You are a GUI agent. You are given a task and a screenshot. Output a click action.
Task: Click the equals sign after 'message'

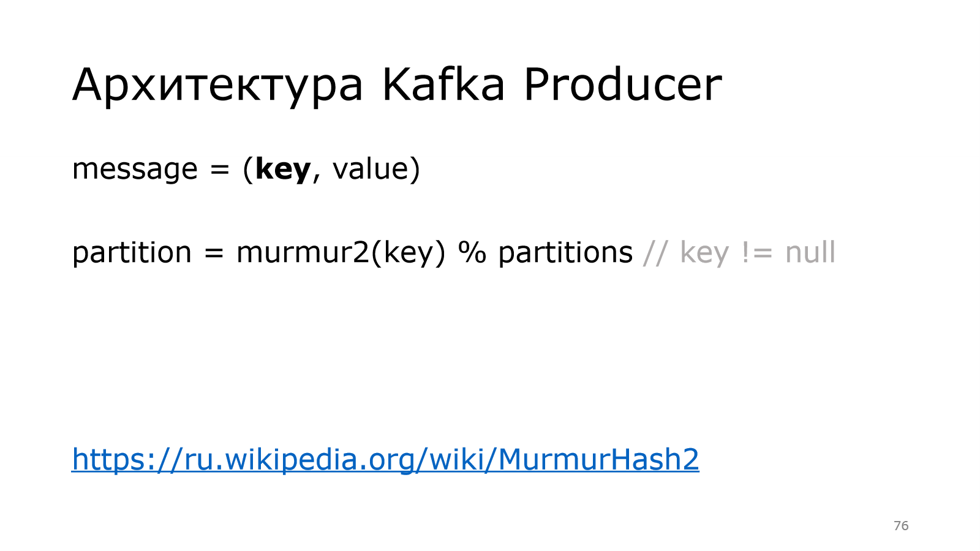pos(219,170)
